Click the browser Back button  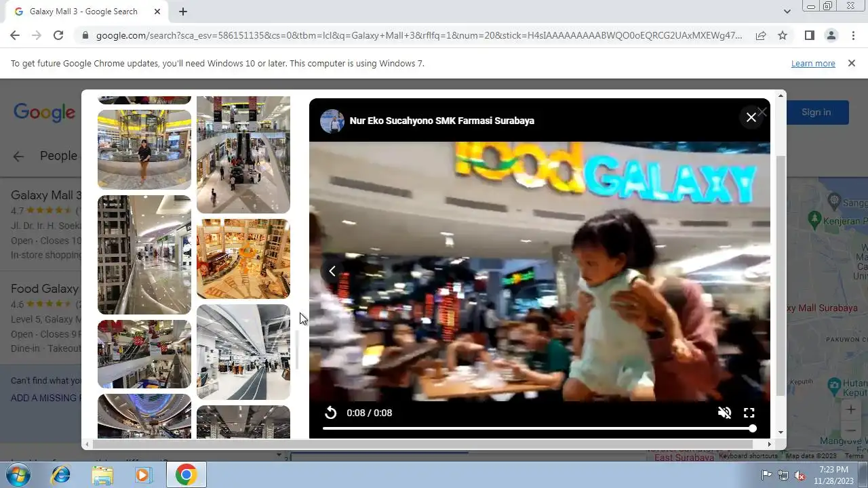pyautogui.click(x=15, y=35)
